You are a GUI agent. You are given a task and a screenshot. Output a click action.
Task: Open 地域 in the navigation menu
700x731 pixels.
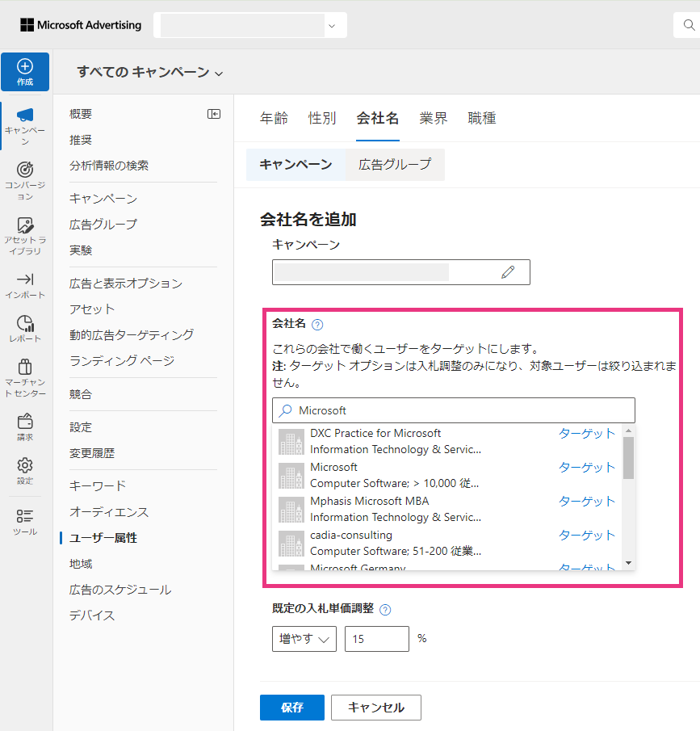81,564
